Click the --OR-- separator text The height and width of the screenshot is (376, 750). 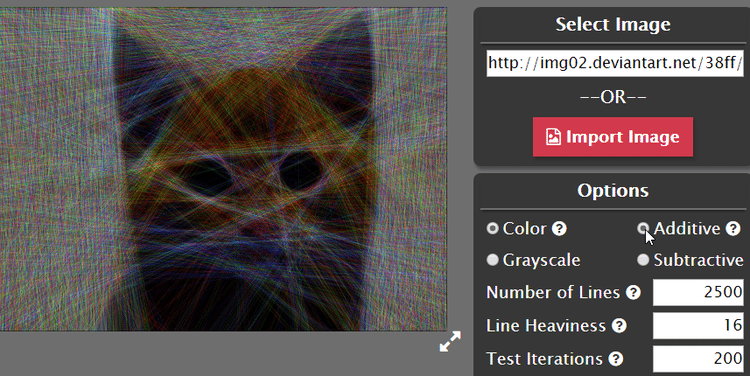613,97
